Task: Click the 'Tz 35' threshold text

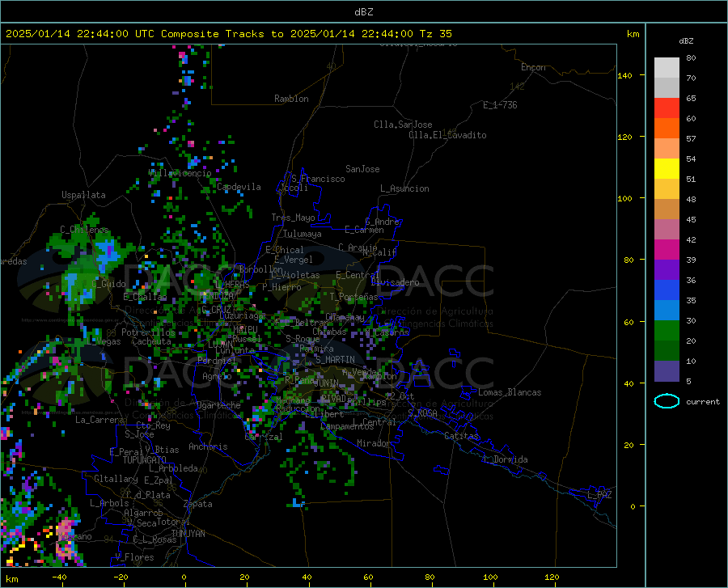Action: point(435,34)
